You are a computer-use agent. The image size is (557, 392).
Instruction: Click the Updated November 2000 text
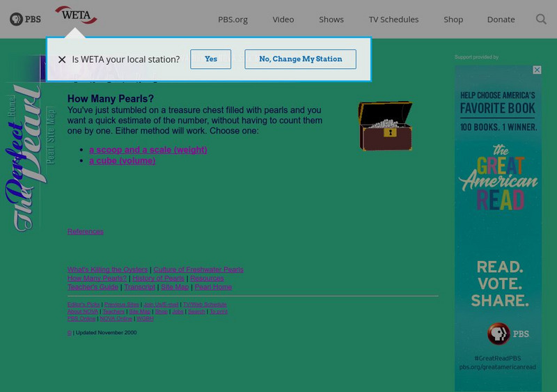pyautogui.click(x=107, y=333)
